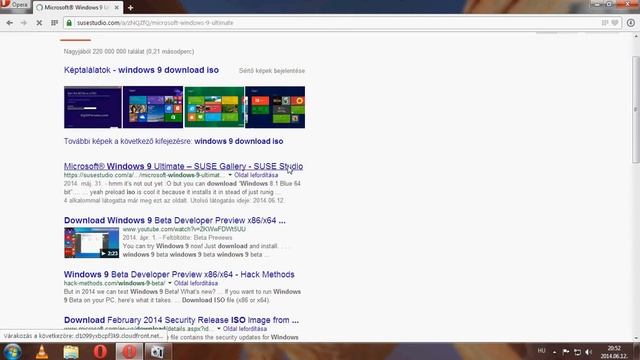The height and width of the screenshot is (360, 640).
Task: Open the volume speaker tray icon
Action: 589,352
